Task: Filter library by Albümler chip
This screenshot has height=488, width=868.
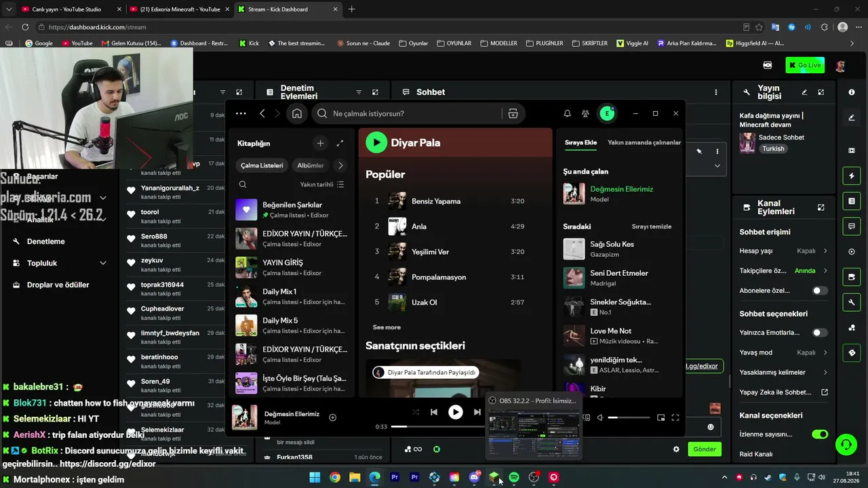Action: coord(311,165)
